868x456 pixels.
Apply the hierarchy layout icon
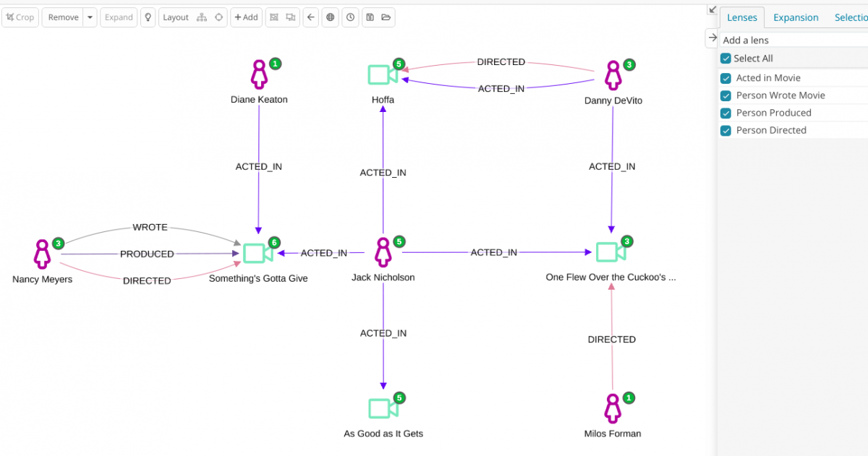pyautogui.click(x=202, y=17)
